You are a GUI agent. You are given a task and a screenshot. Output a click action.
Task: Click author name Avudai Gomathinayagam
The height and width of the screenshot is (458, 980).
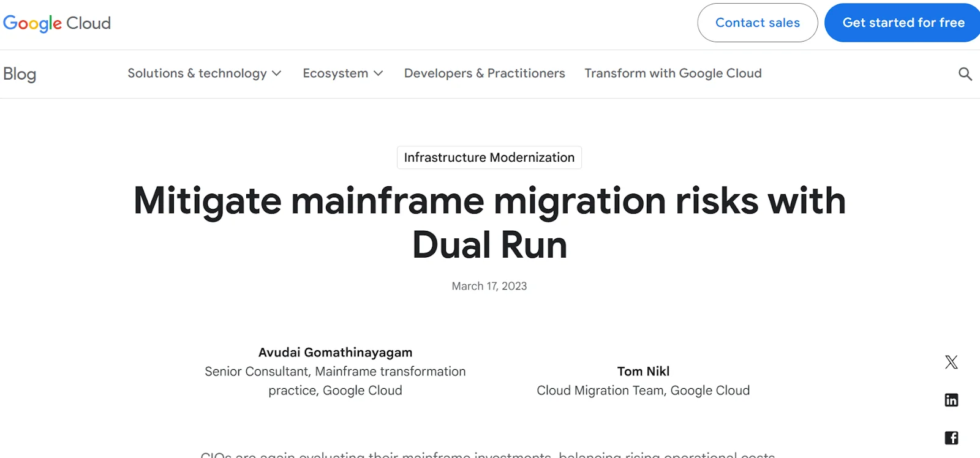coord(335,353)
